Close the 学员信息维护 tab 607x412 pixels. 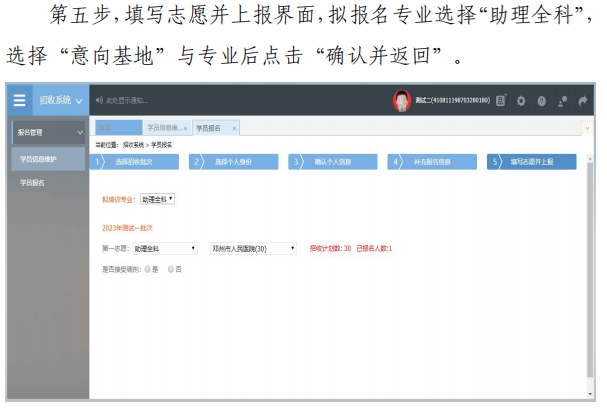[185, 129]
